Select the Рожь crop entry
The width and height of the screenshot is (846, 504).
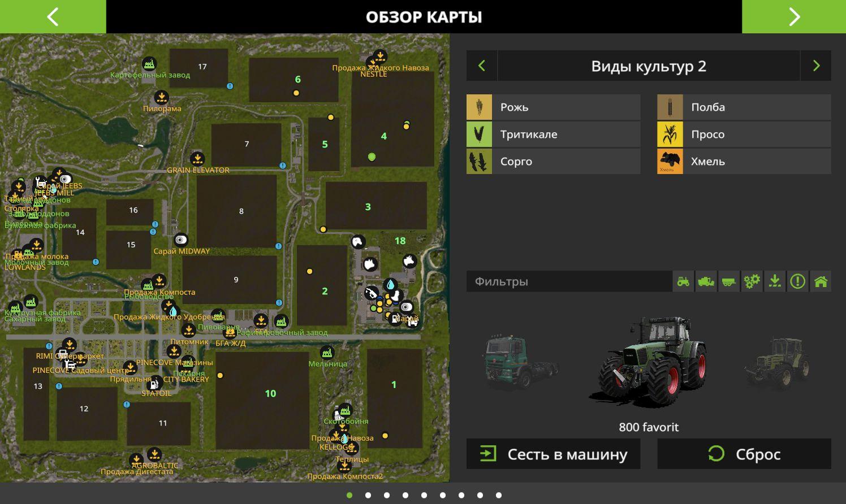pos(553,107)
